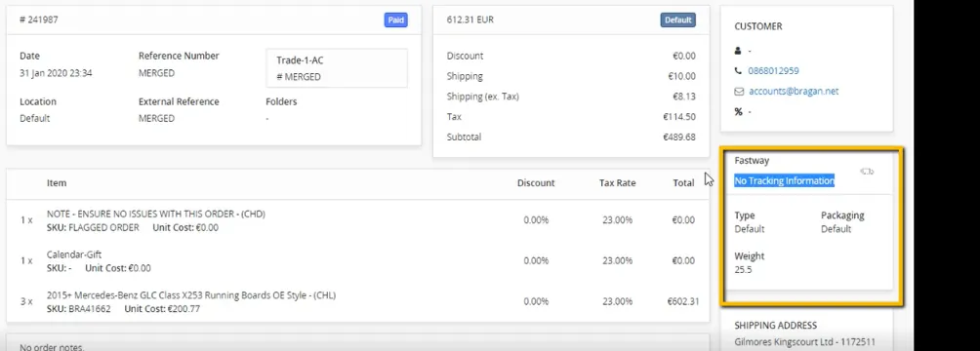Click the Tax Rate column header

618,183
